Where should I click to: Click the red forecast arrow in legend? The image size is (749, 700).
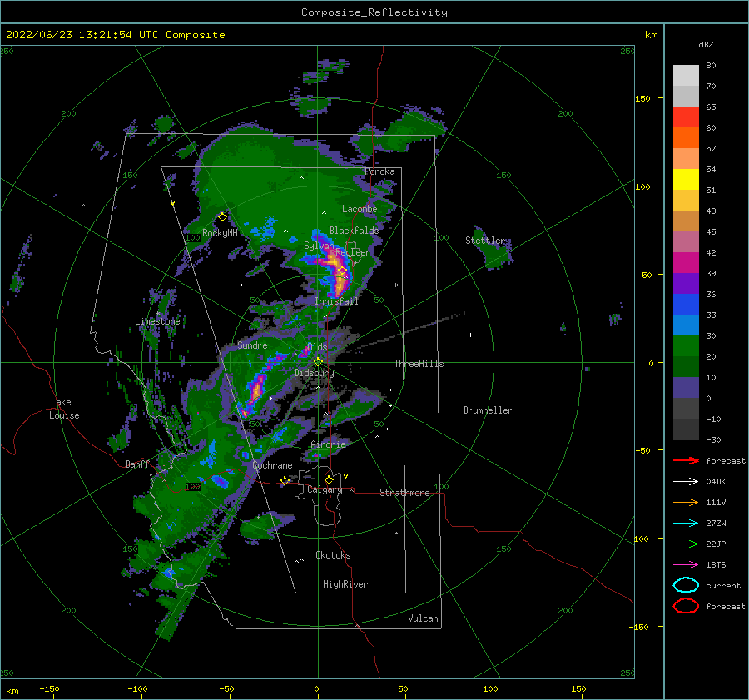(x=686, y=460)
